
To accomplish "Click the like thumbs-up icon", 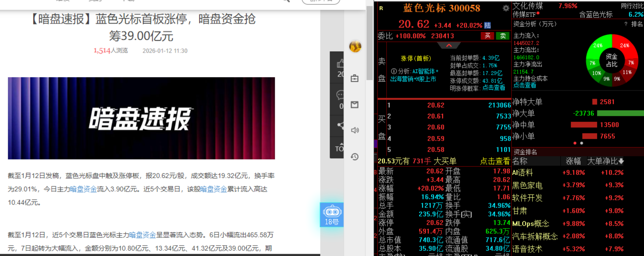I will 340,64.
